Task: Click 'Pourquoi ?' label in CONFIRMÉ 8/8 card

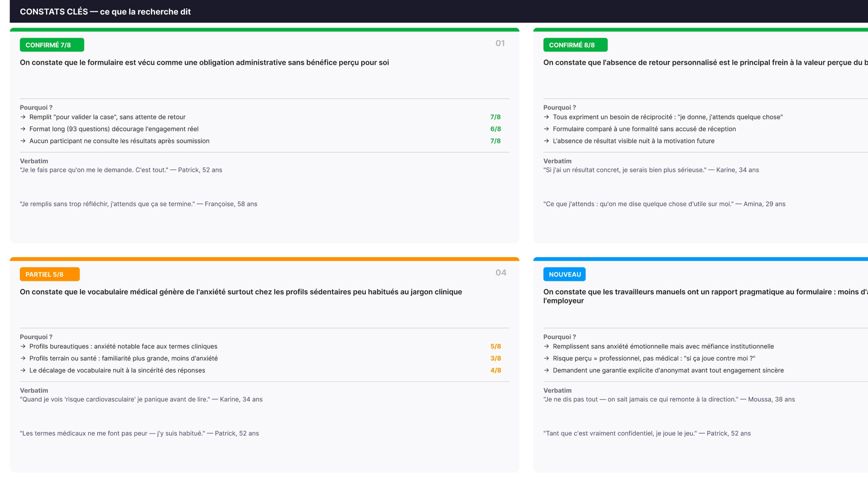Action: pyautogui.click(x=560, y=107)
